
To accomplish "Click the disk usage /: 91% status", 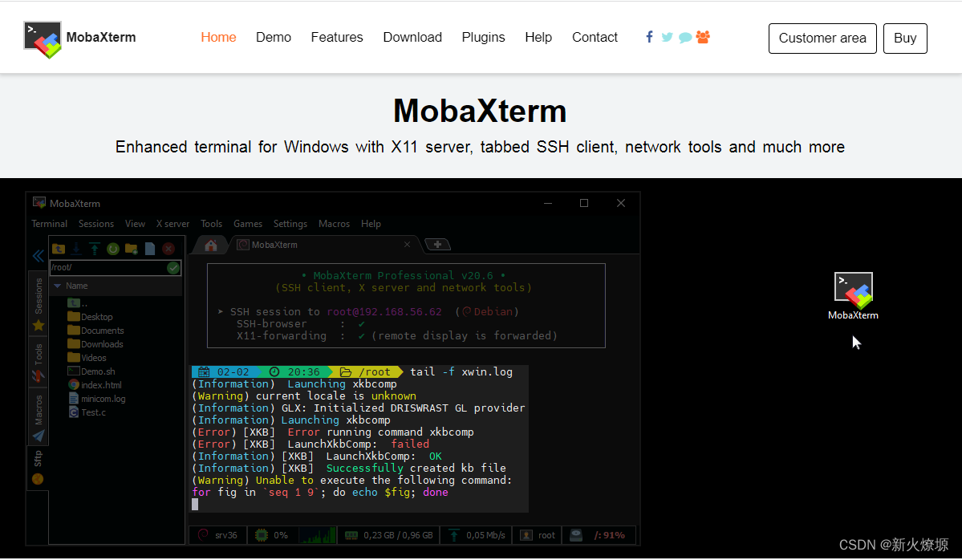I will click(x=598, y=535).
